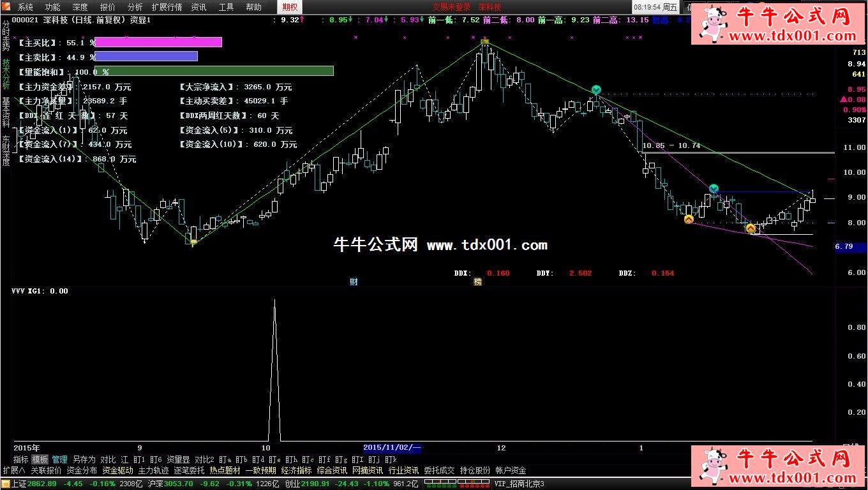Select the 盯1 template tab
The height and width of the screenshot is (490, 868).
point(138,459)
